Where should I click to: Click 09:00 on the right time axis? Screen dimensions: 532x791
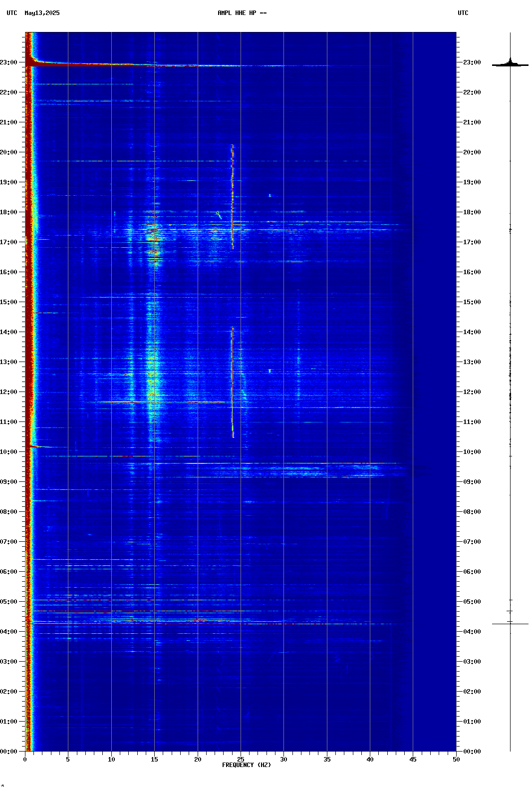coord(472,482)
